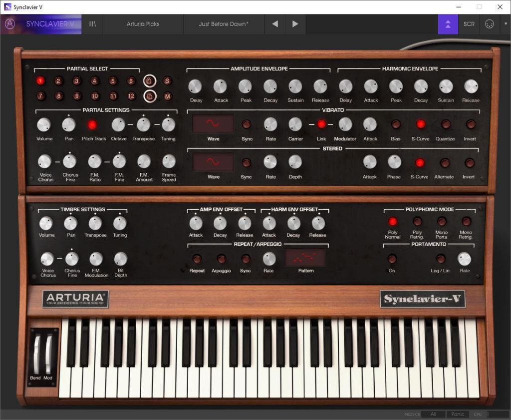Select partial 10 button
The image size is (511, 420).
[x=94, y=96]
